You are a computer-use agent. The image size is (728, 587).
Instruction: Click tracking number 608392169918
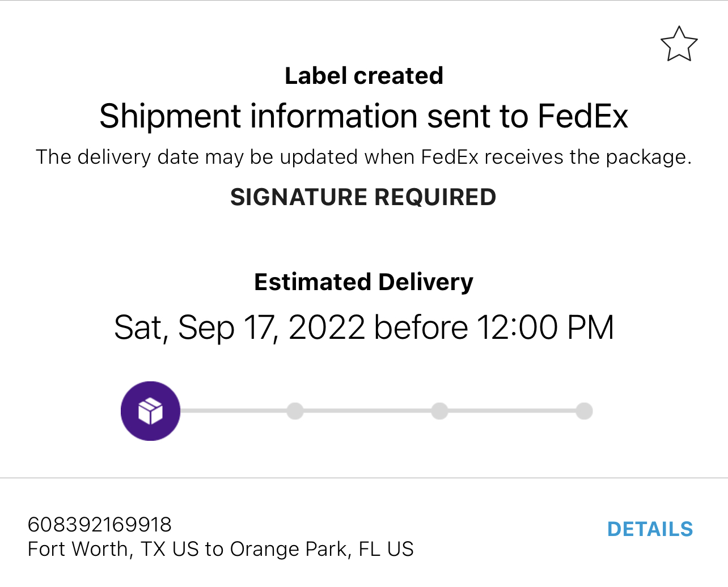(x=100, y=525)
